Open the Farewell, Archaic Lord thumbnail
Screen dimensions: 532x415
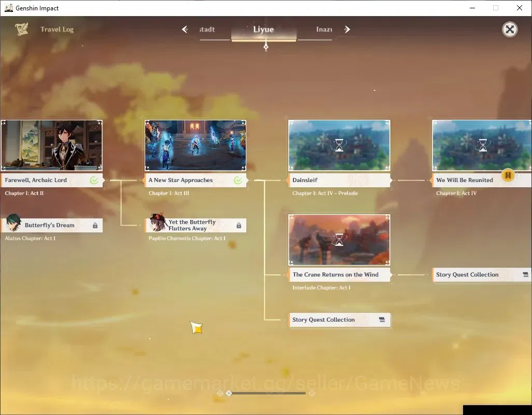pos(51,145)
